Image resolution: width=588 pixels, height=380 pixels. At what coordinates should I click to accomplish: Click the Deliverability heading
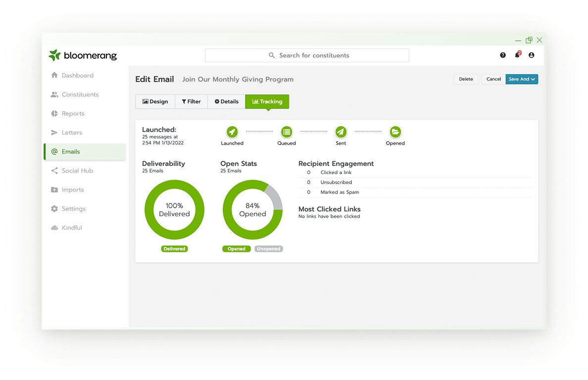point(163,163)
